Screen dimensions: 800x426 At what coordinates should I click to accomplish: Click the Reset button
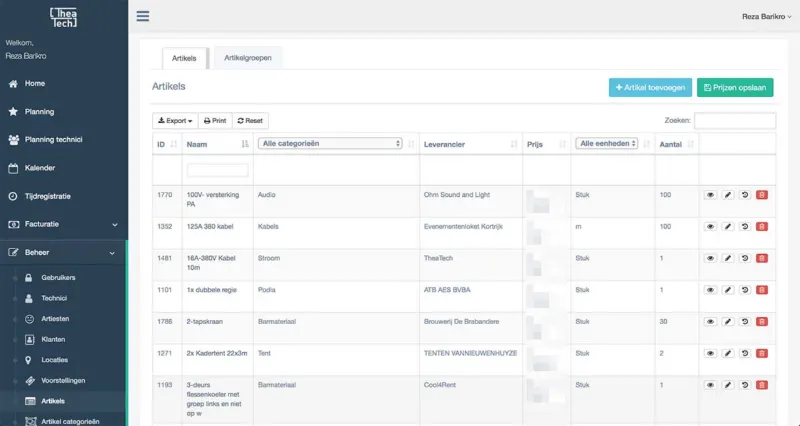click(x=250, y=121)
